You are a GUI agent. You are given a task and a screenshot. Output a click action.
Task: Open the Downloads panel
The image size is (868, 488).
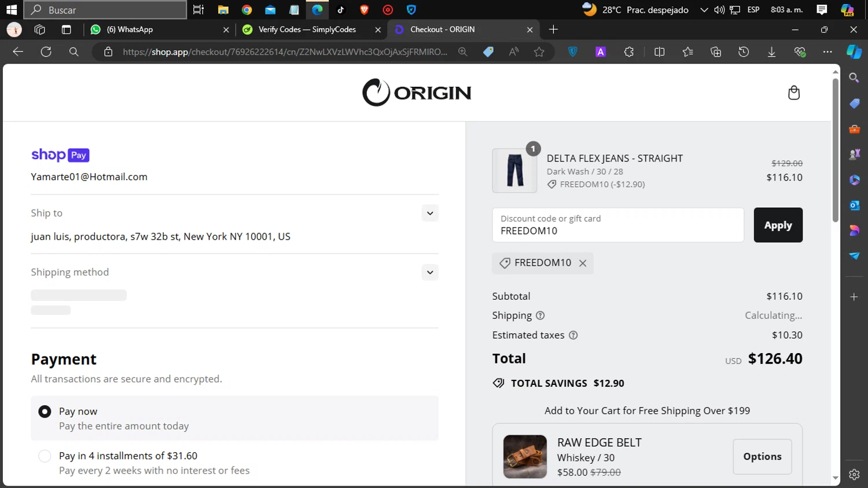pyautogui.click(x=771, y=52)
